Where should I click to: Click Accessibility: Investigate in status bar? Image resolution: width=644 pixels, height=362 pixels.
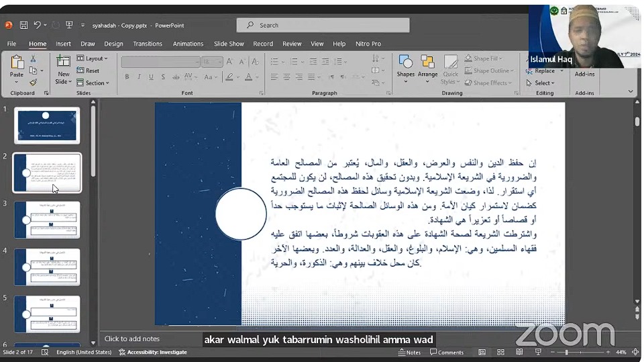(153, 352)
